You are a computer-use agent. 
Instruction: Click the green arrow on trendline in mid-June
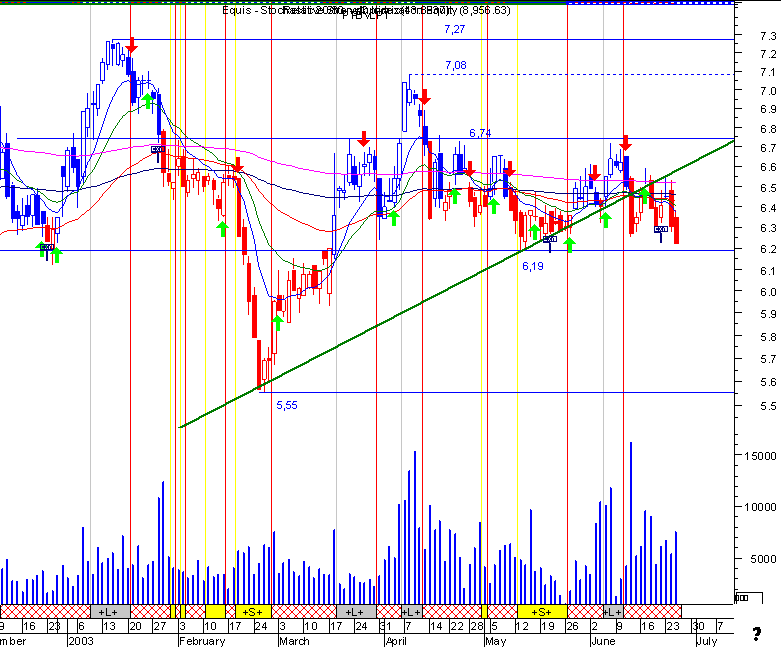pos(645,196)
